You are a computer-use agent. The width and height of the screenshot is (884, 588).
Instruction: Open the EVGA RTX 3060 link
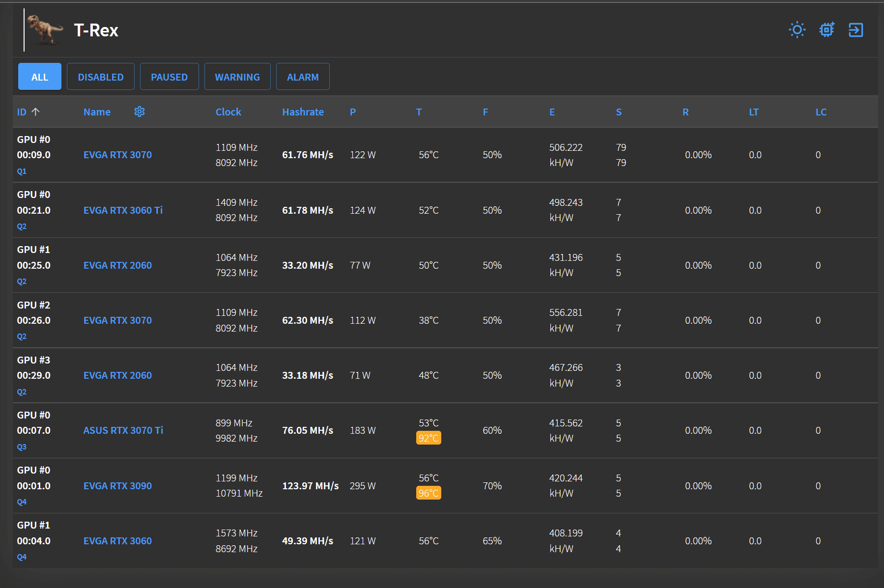(117, 541)
